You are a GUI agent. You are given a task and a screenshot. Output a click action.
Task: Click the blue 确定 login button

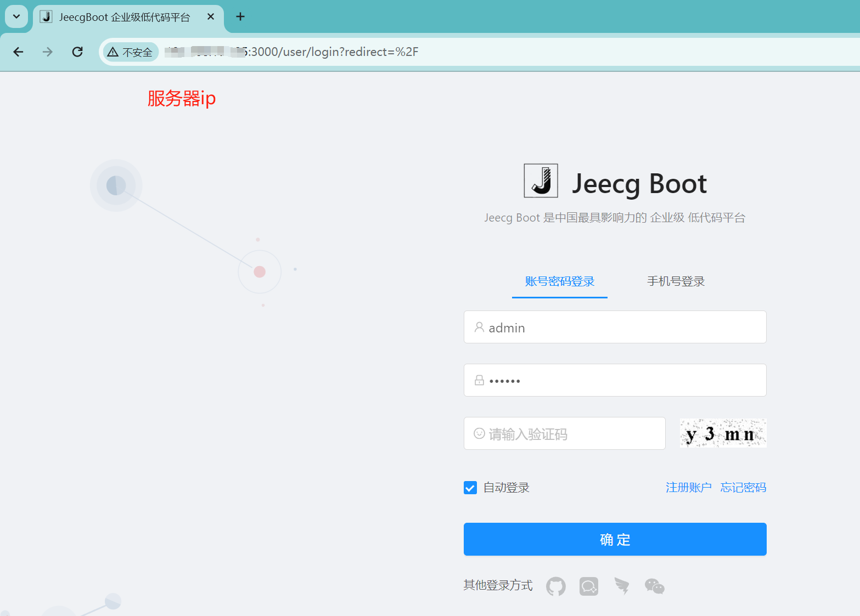pyautogui.click(x=615, y=539)
